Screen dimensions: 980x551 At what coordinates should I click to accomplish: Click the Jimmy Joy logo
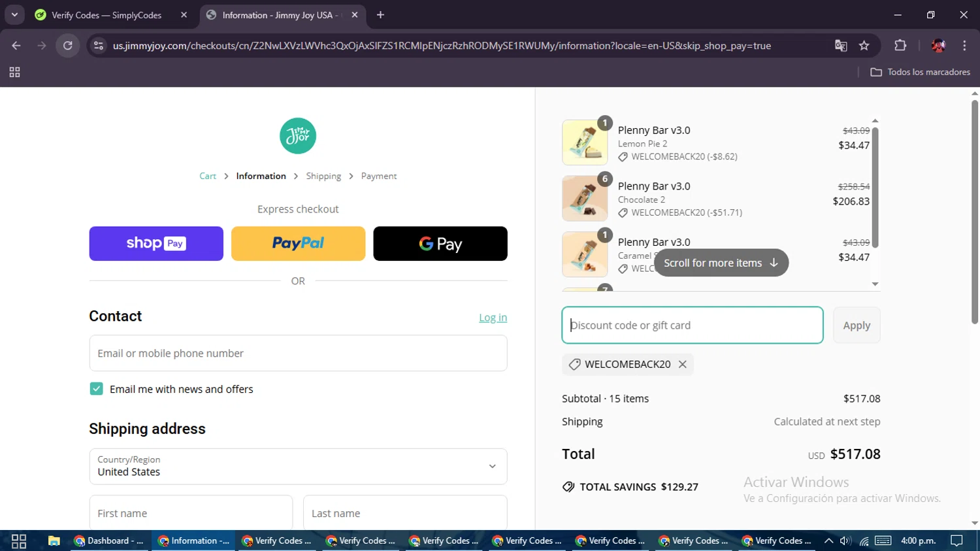tap(298, 136)
